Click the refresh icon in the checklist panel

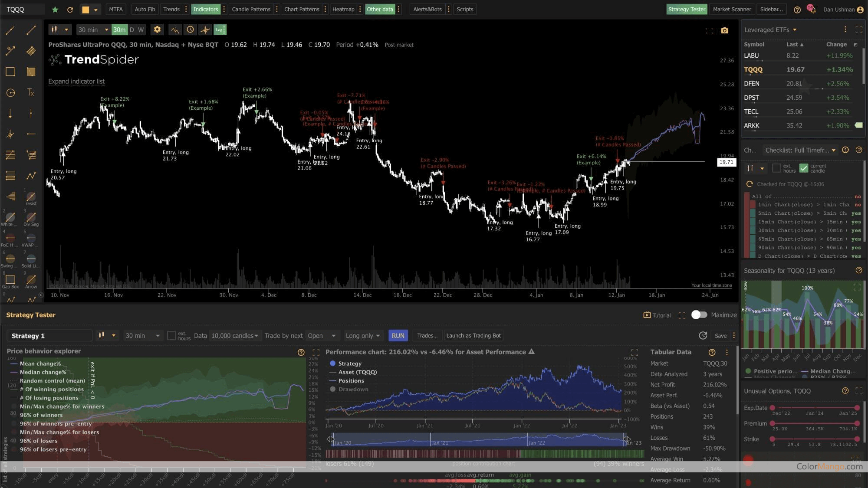(750, 184)
